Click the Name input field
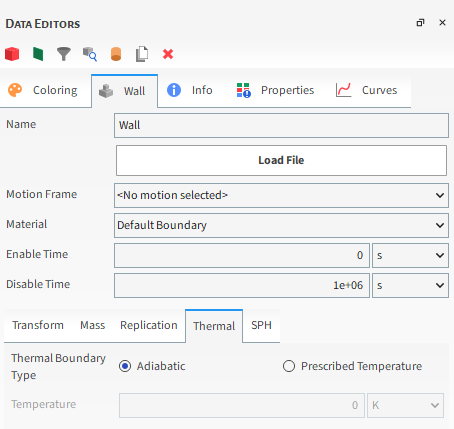Viewport: 454px width, 429px height. [281, 125]
